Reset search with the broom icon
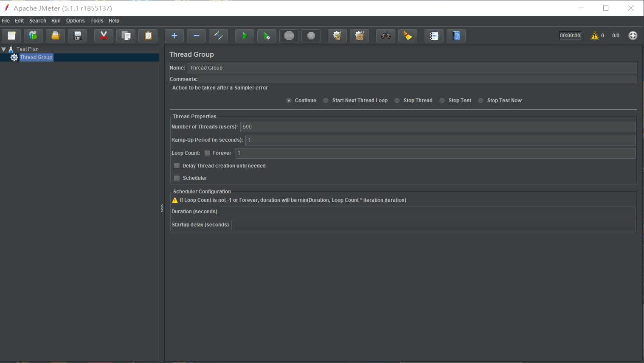The width and height of the screenshot is (644, 363). pyautogui.click(x=408, y=36)
